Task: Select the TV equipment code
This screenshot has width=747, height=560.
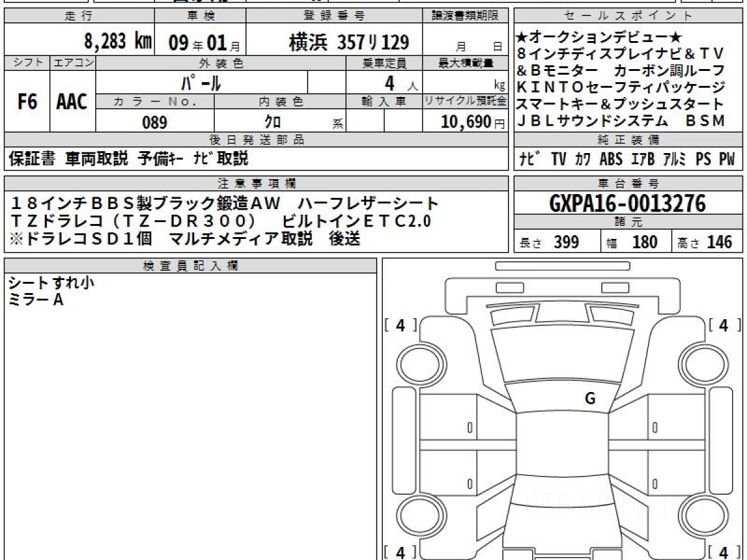Action: click(558, 159)
